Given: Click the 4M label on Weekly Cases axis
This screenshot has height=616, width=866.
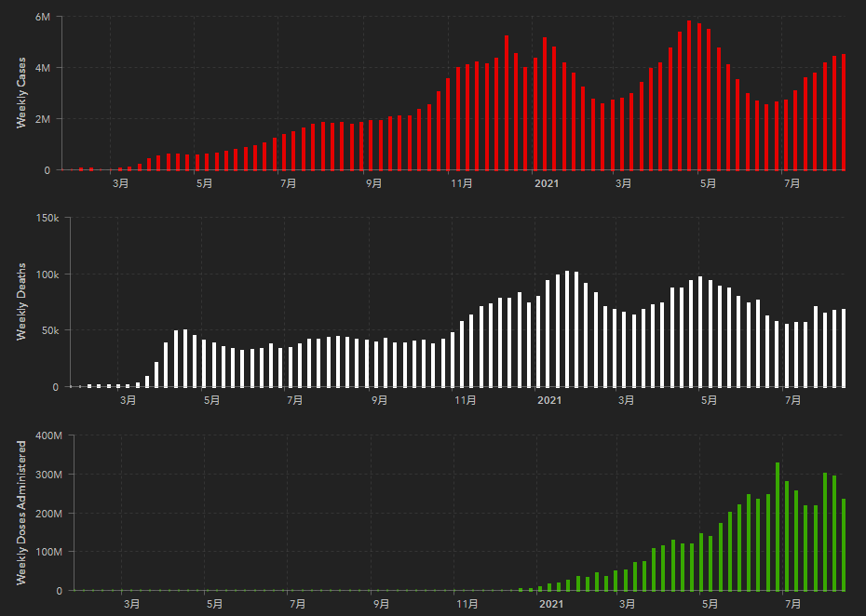Looking at the screenshot, I should (43, 68).
